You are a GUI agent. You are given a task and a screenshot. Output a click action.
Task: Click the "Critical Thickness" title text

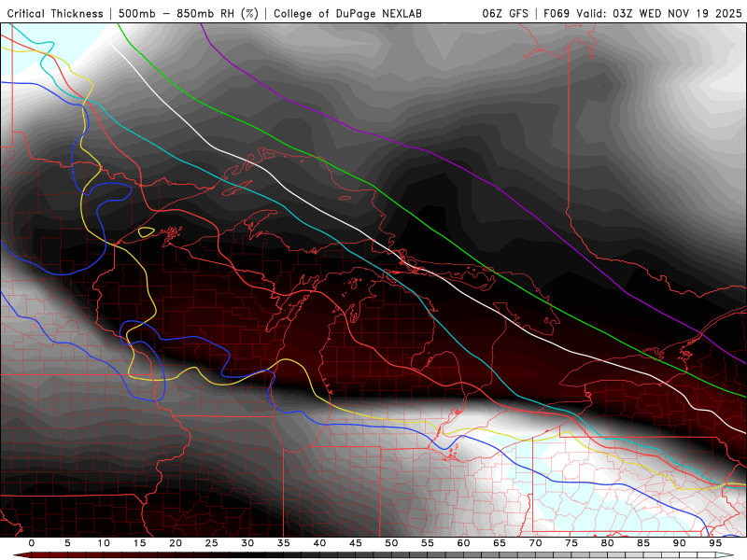pos(55,13)
